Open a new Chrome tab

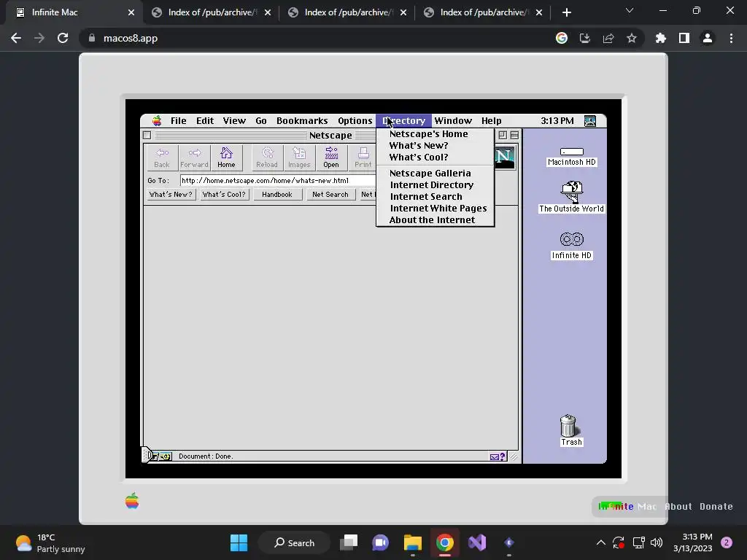[566, 12]
